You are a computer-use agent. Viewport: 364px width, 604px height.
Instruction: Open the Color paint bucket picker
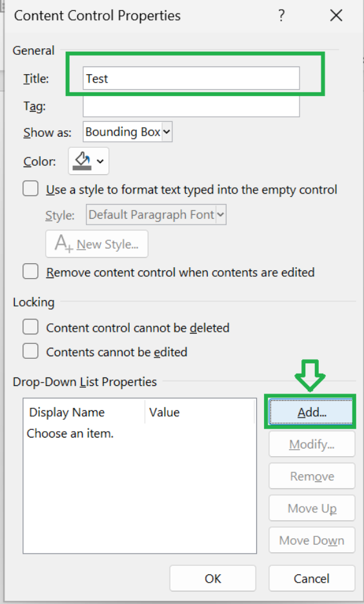click(x=88, y=161)
